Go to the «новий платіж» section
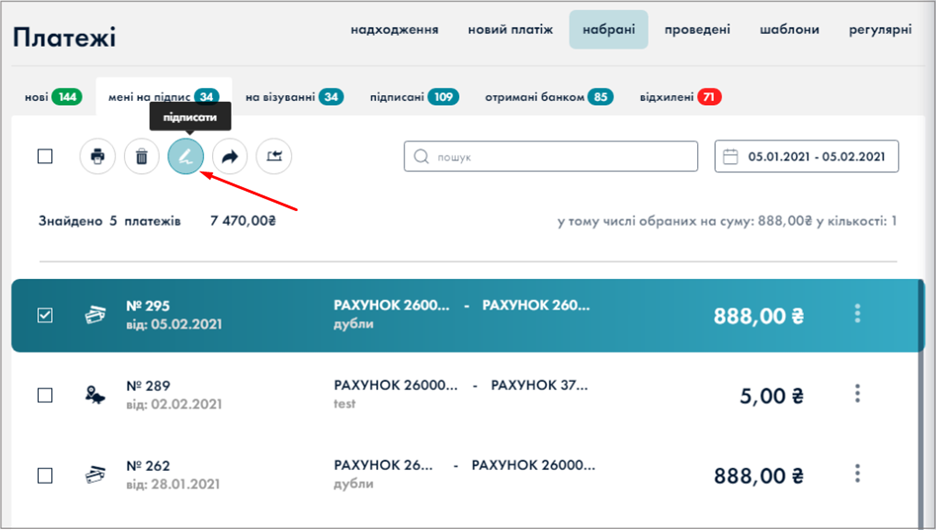936x530 pixels. [x=510, y=30]
